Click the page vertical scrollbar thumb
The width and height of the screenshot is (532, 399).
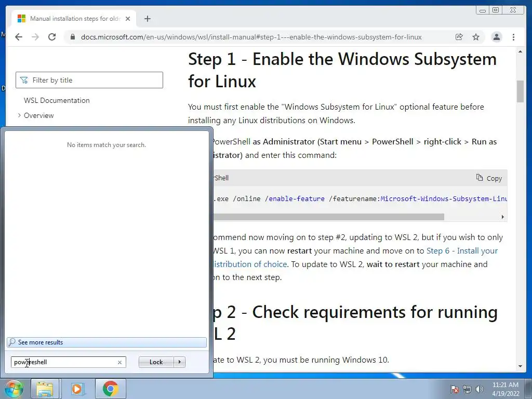click(520, 91)
